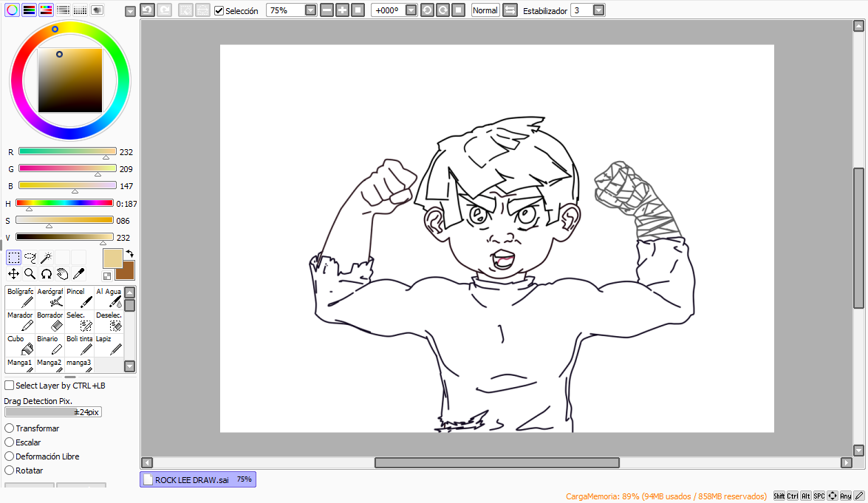Flip the canvas view horizontally
868x503 pixels.
[510, 10]
